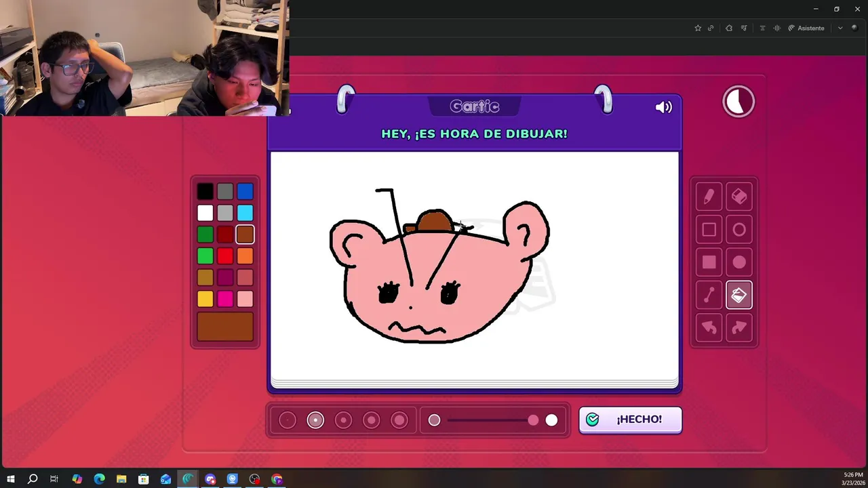
Task: Pick the hot pink color swatch
Action: [225, 298]
